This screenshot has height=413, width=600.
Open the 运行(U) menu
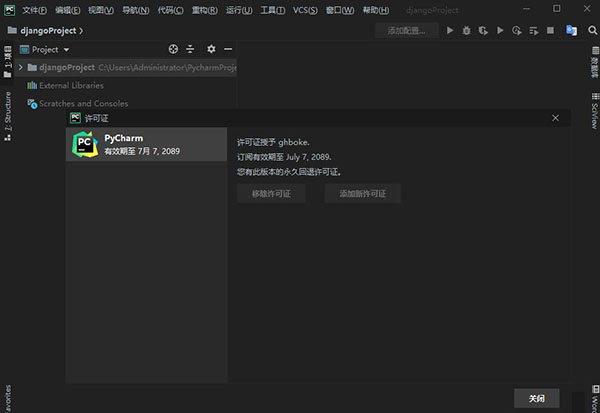tap(239, 10)
